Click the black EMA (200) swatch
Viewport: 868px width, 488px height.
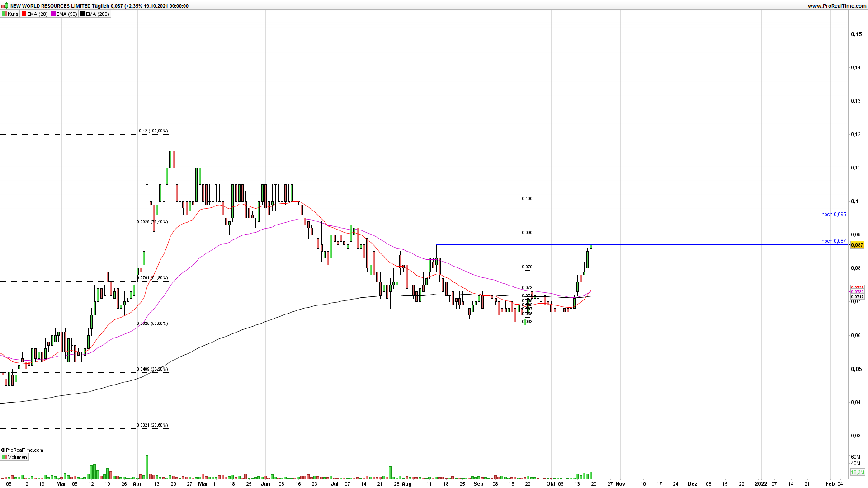point(83,14)
